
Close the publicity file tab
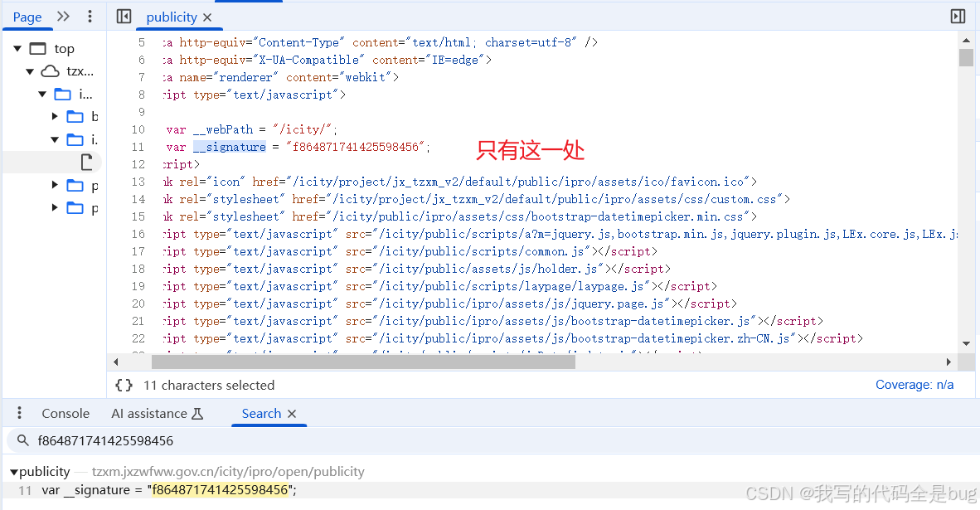coord(207,17)
